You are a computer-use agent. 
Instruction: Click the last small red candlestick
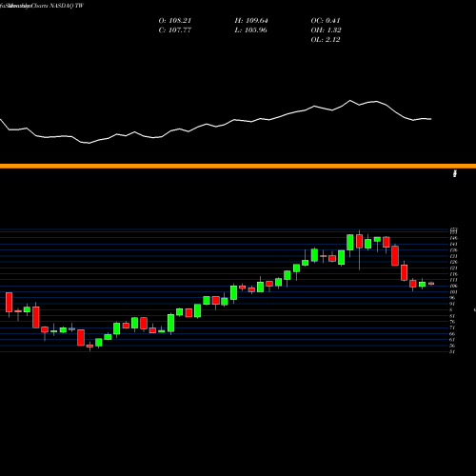tap(431, 284)
